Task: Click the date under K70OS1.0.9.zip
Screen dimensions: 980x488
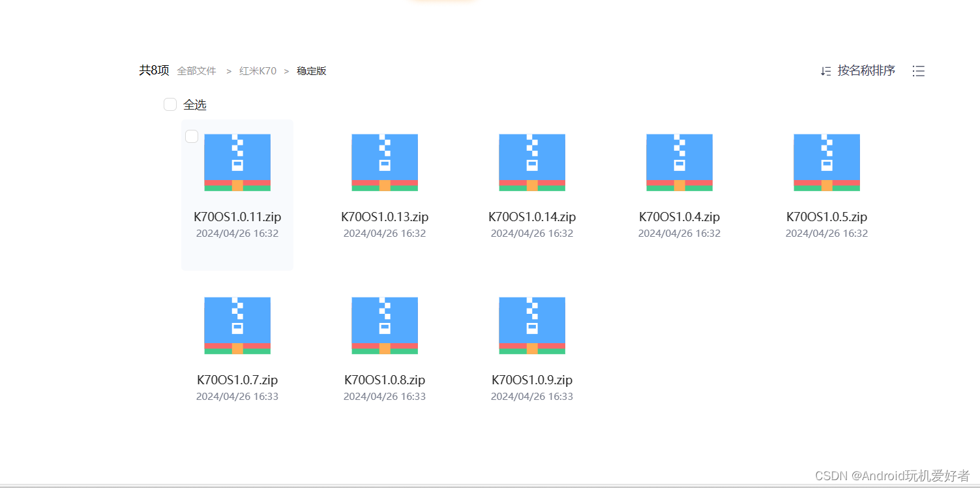Action: [532, 397]
